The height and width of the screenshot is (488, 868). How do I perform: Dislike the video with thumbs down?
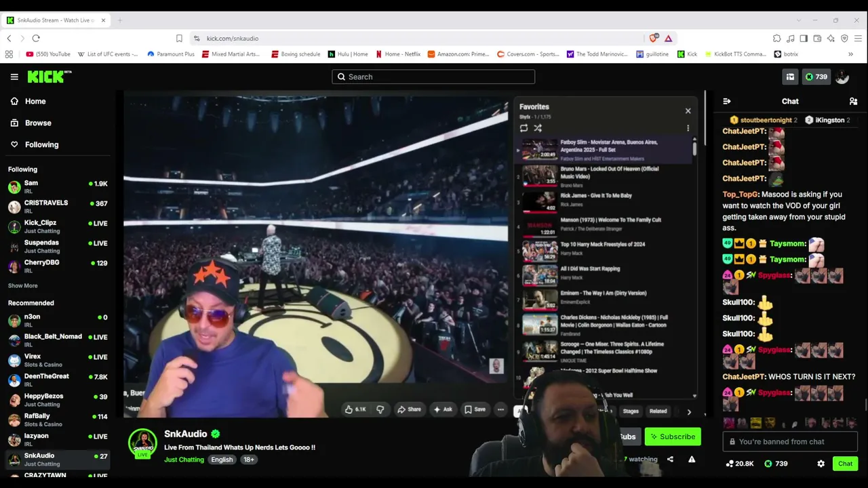point(380,409)
